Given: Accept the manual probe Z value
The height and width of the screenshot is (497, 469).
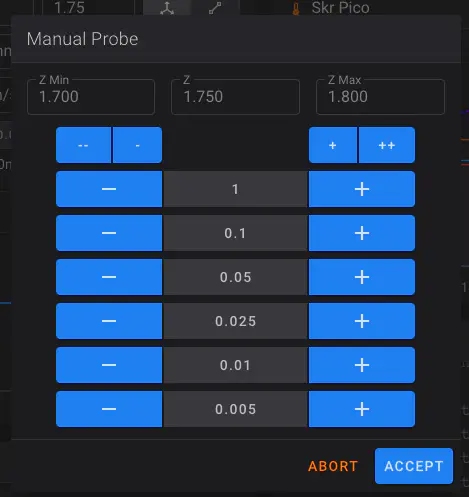Looking at the screenshot, I should tap(414, 466).
